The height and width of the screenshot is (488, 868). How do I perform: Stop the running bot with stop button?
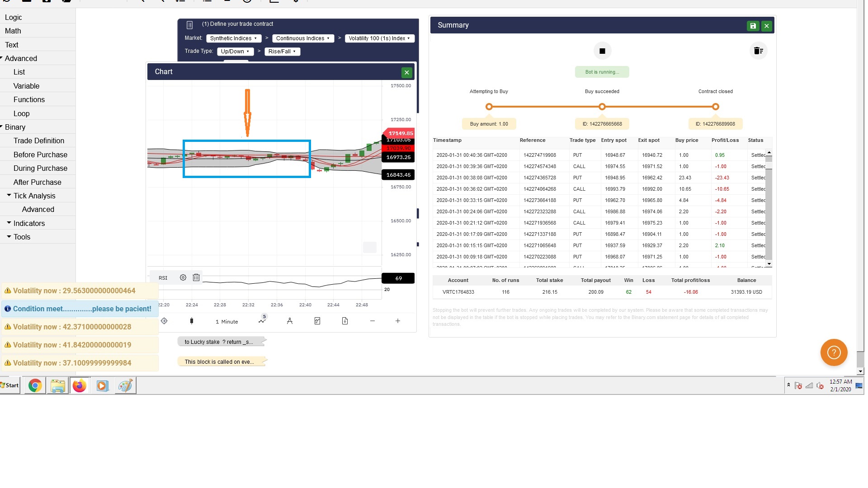pyautogui.click(x=602, y=51)
